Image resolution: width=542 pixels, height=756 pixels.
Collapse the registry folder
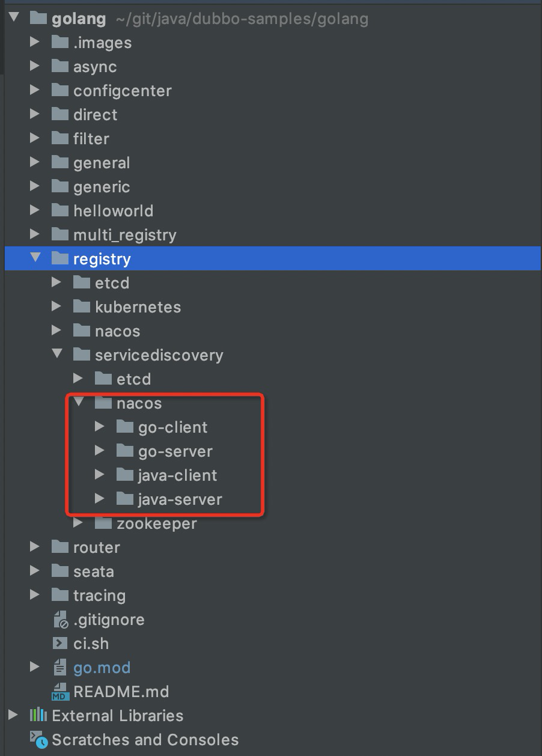tap(35, 258)
